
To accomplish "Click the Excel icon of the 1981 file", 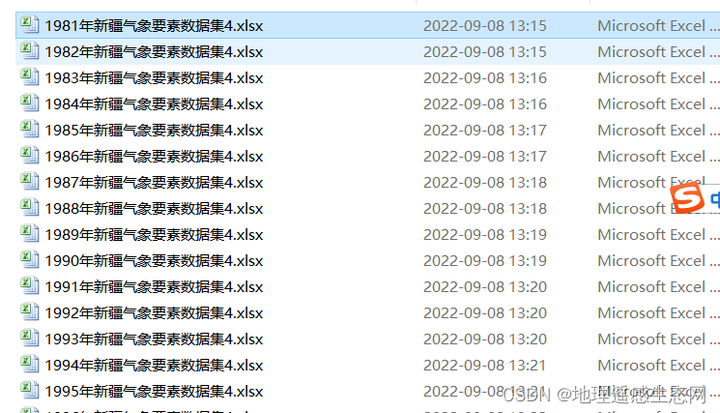I will 29,24.
